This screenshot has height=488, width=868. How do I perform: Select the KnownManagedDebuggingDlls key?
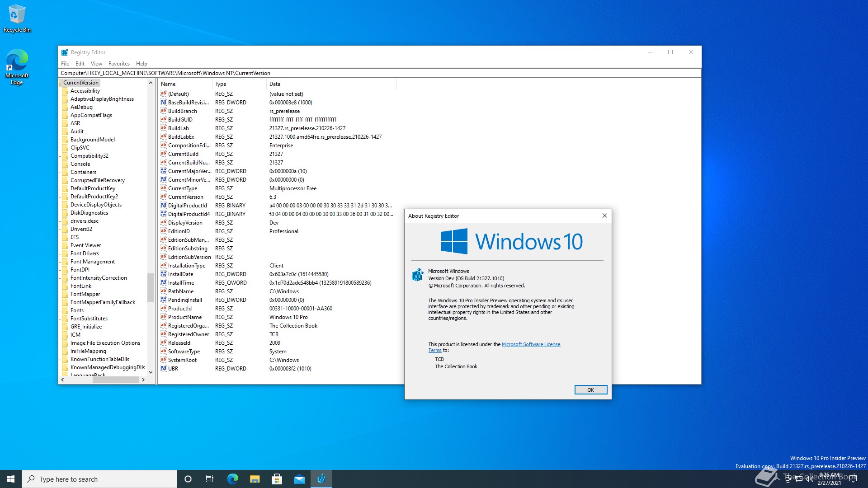click(108, 367)
